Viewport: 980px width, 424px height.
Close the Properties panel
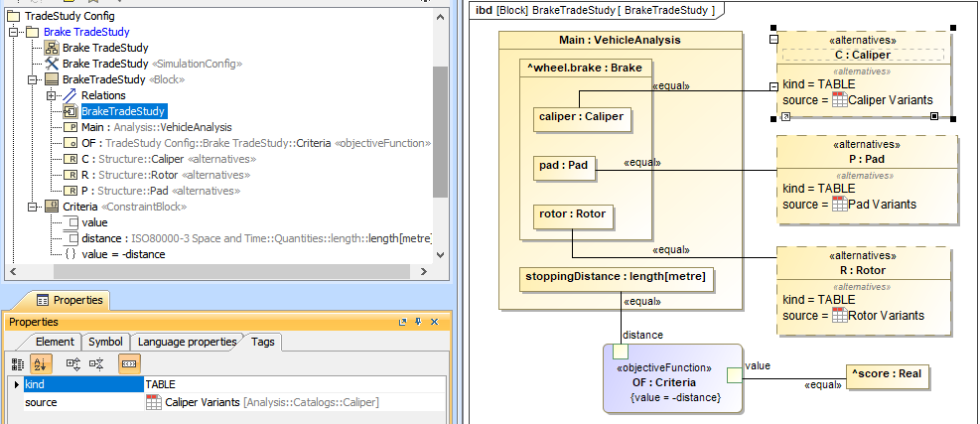tap(435, 322)
